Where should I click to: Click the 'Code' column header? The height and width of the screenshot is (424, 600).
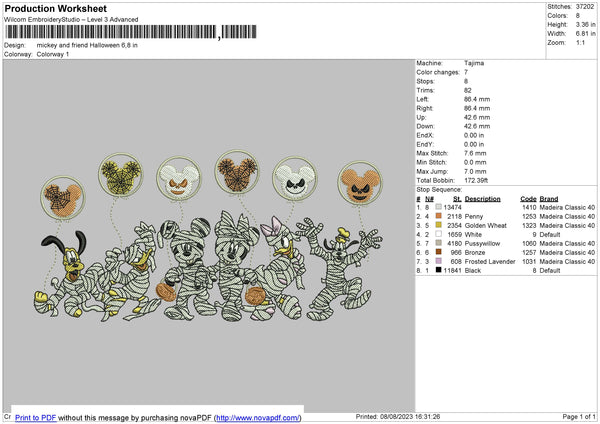pos(528,199)
